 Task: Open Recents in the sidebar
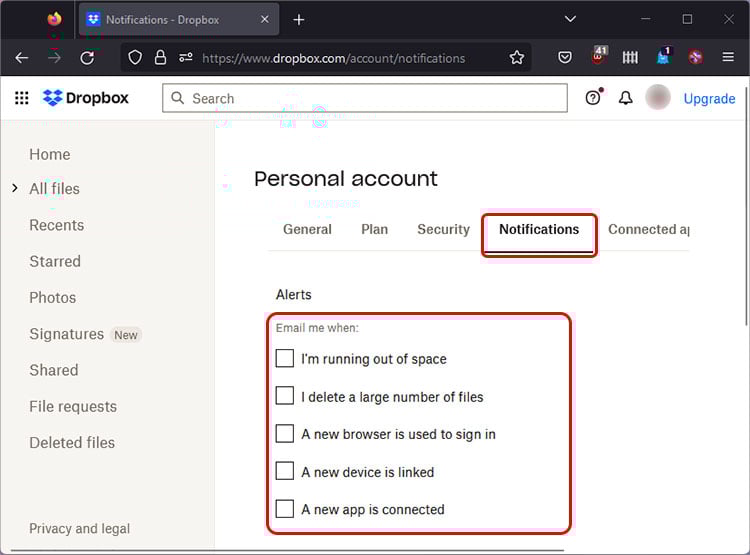[x=56, y=225]
